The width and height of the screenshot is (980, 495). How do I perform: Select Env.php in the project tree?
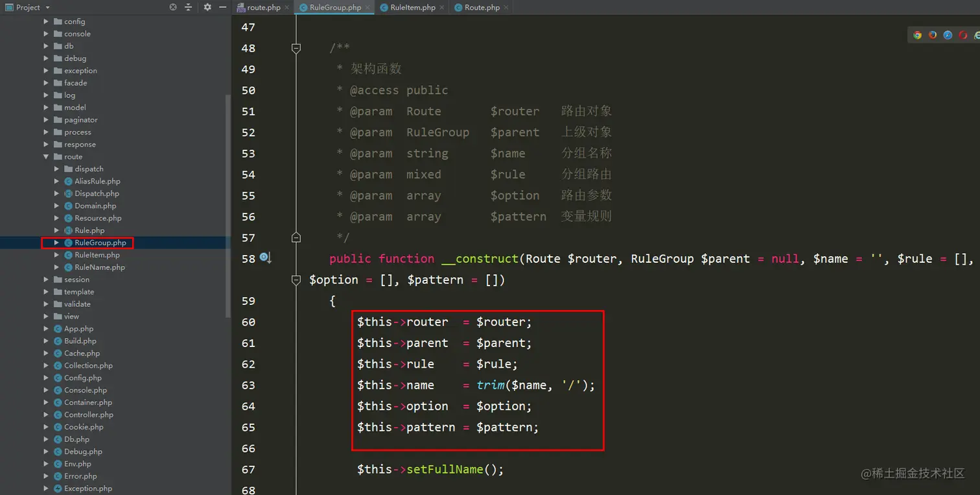click(78, 465)
